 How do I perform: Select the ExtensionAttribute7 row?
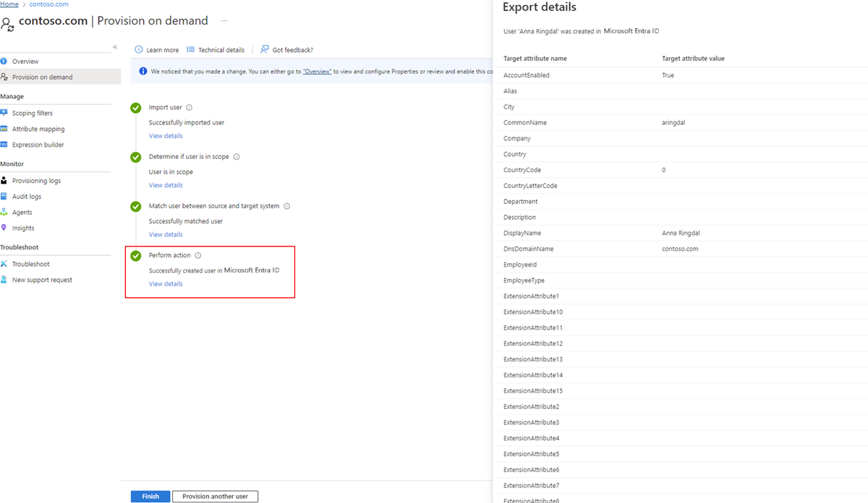pyautogui.click(x=680, y=486)
